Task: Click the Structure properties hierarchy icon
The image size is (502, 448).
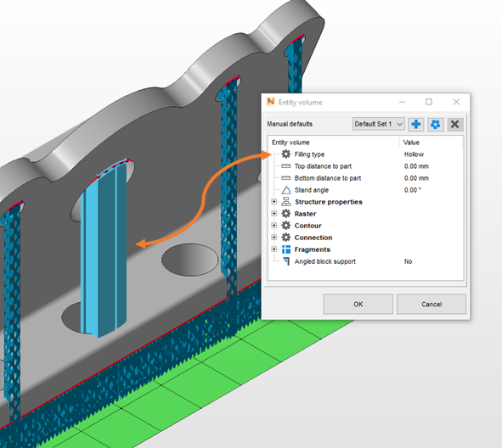Action: tap(286, 202)
